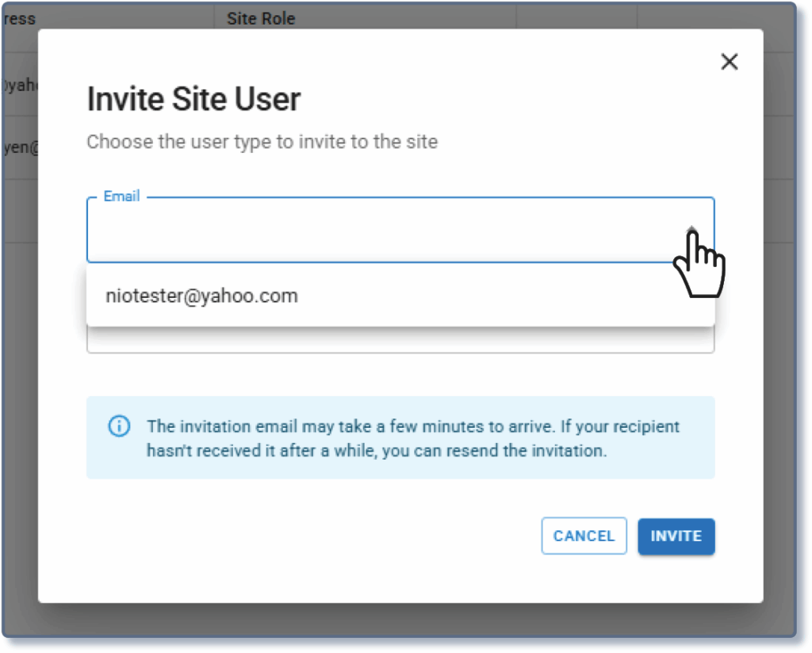Screen dimensions: 812x653
Task: Click the Email field label
Action: (121, 197)
